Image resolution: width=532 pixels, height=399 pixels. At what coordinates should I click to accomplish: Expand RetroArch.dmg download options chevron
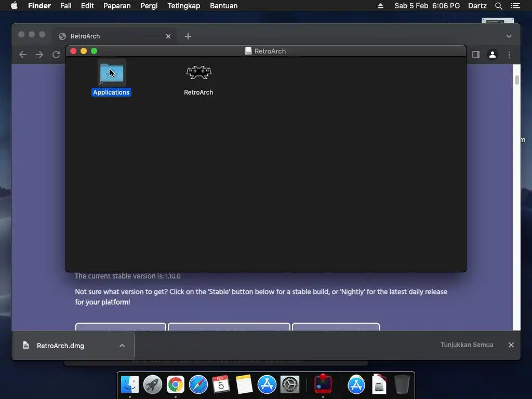[x=122, y=345]
